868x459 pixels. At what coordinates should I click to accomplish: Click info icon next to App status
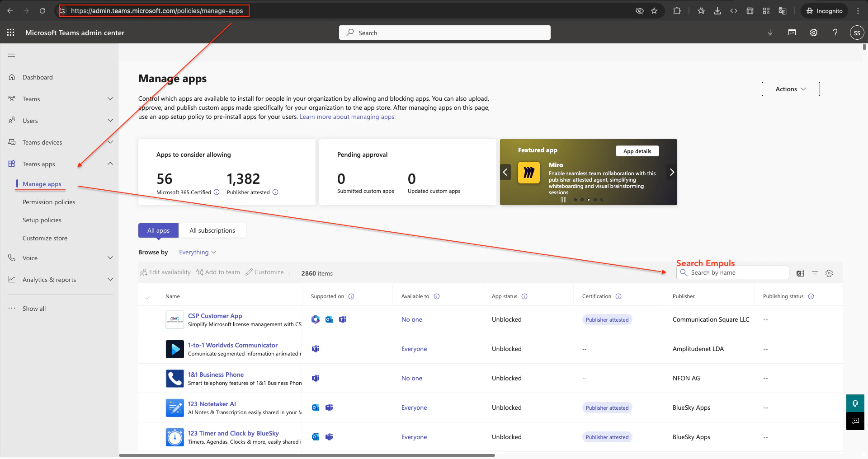click(524, 296)
